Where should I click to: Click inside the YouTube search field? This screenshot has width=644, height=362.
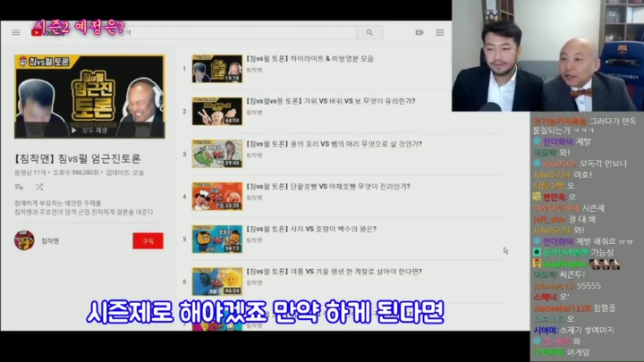(x=235, y=32)
